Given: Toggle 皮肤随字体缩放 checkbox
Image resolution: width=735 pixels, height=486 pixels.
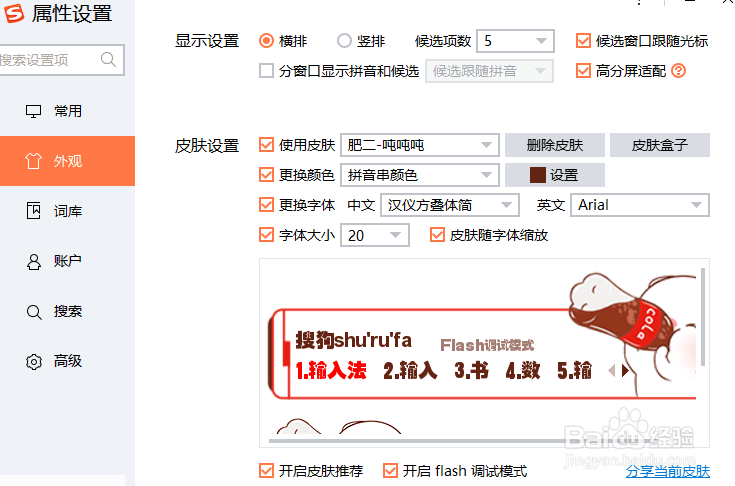Looking at the screenshot, I should [437, 235].
